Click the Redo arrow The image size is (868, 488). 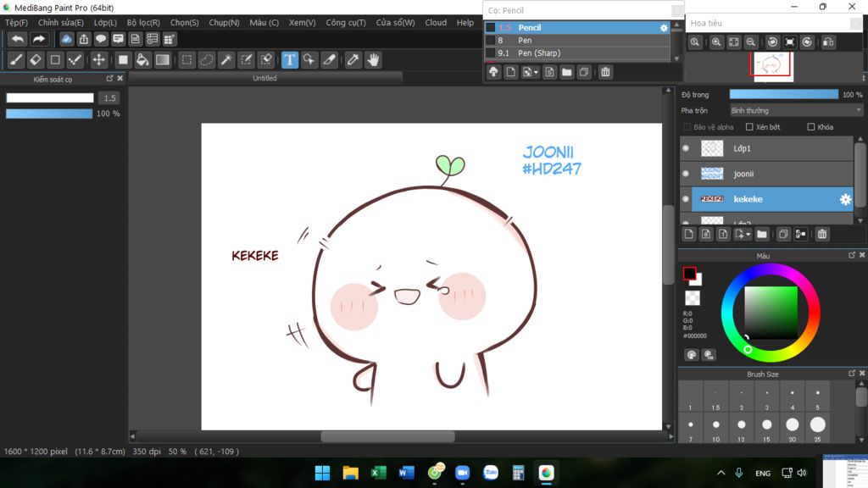(x=38, y=39)
